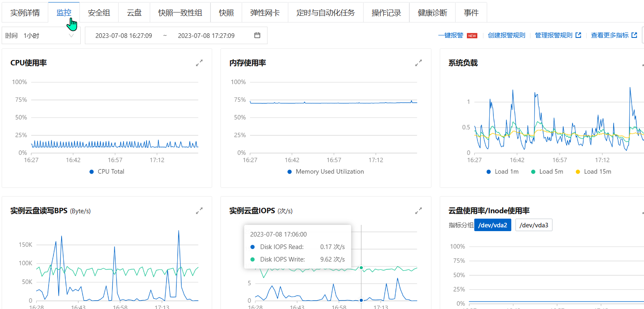Screen dimensions: 644x309
Task: Click the 云盘使用率/Inode使用率 title
Action: click(x=489, y=211)
